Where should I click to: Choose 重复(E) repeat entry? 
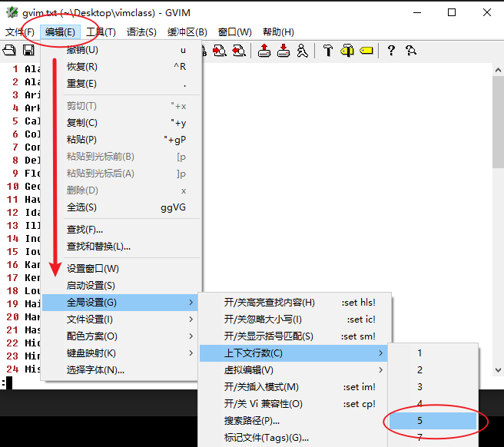122,84
